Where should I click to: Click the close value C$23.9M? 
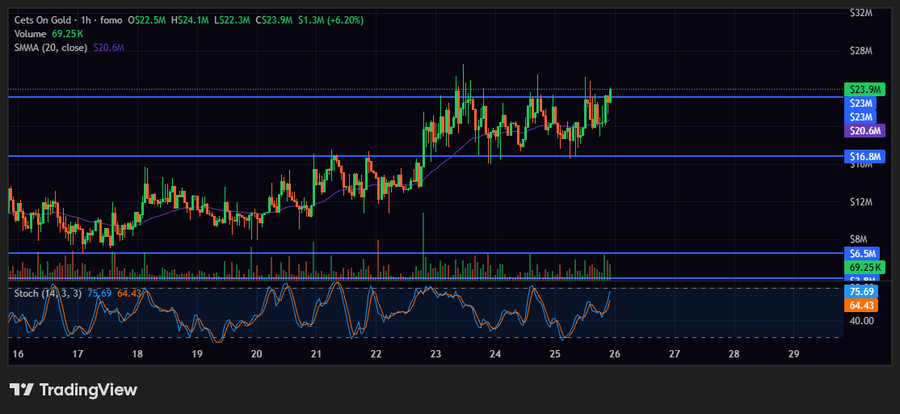point(275,20)
